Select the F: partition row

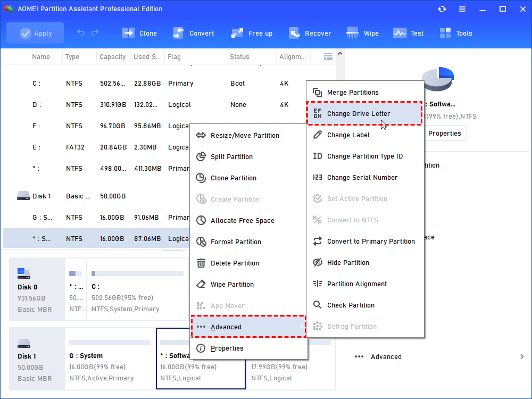coord(96,126)
